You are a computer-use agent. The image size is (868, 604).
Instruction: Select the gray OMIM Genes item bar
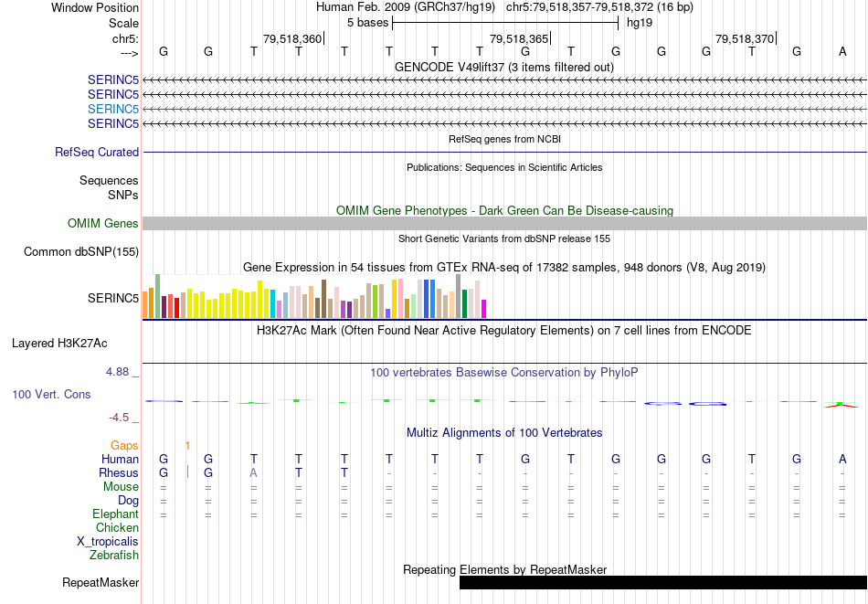[x=504, y=224]
